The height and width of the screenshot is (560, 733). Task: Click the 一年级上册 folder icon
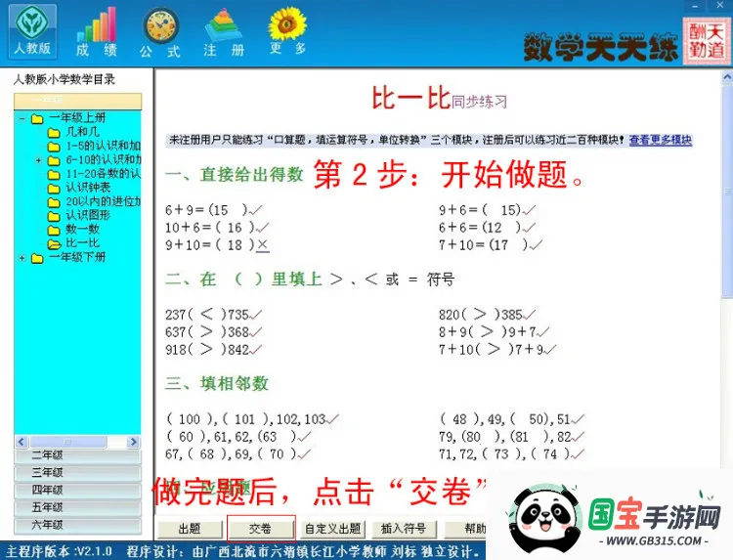click(x=37, y=118)
